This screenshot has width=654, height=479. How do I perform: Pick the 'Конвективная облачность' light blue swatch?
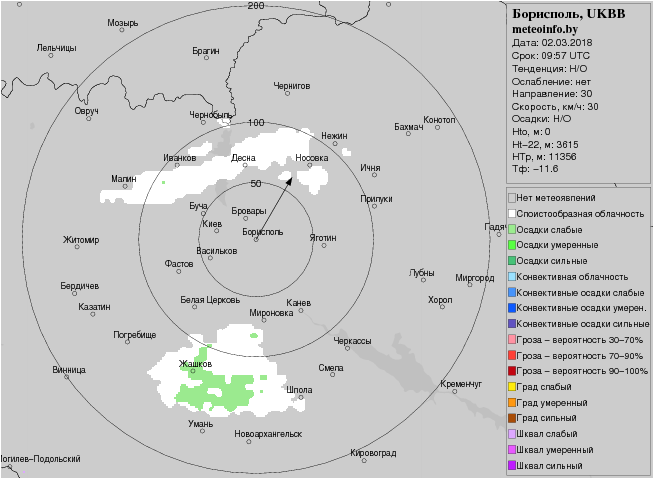click(512, 277)
